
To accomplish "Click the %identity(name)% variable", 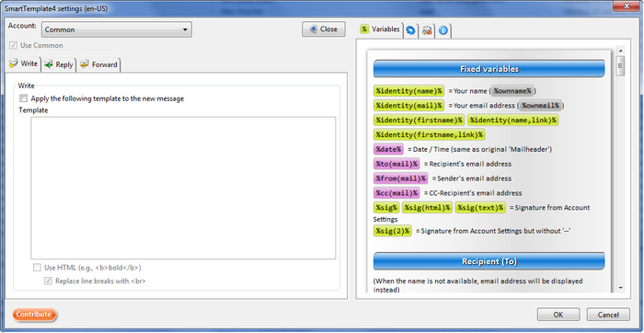I will tap(409, 91).
